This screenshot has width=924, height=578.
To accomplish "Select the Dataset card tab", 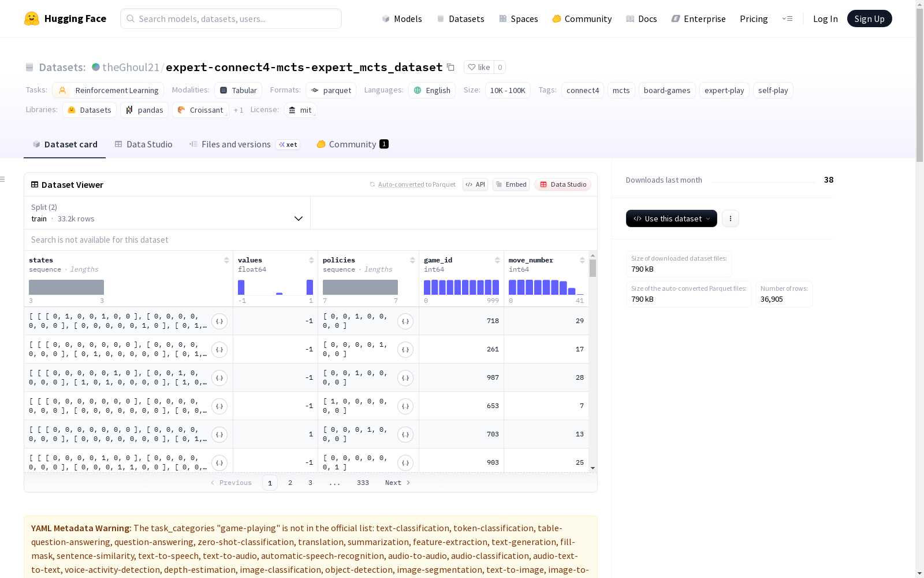I will click(65, 144).
